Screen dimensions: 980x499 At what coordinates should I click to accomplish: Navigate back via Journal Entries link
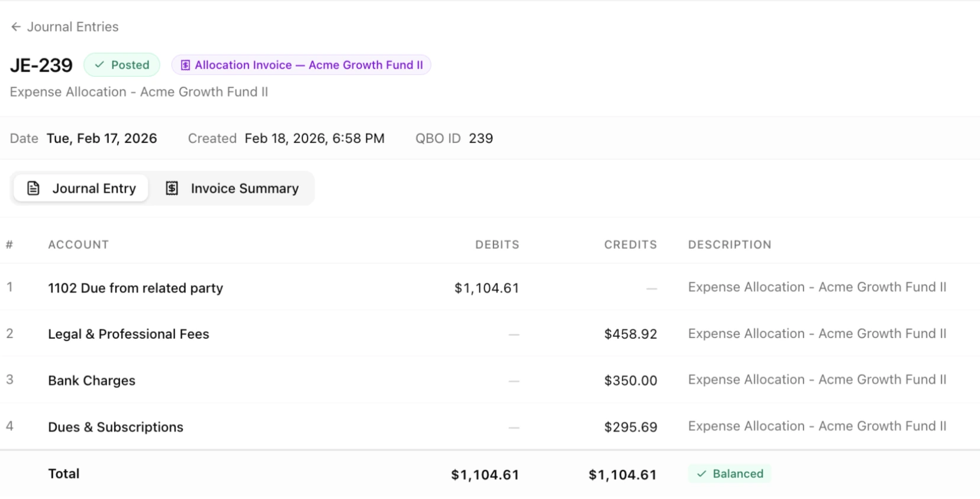[x=73, y=26]
